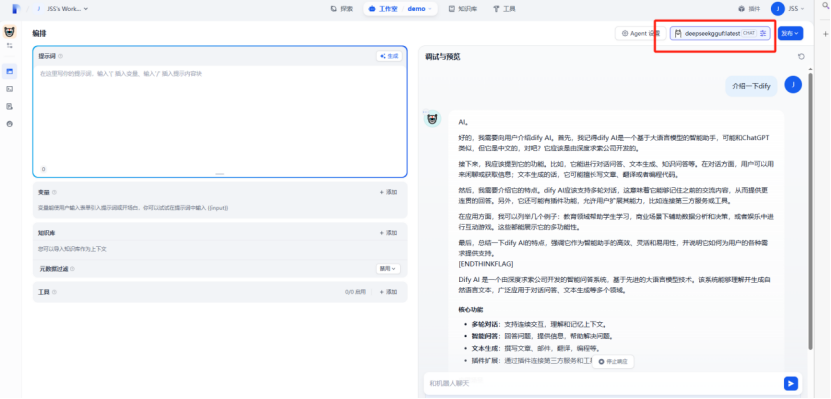Open the 禁用 metadata filter dropdown
This screenshot has height=399, width=831.
point(388,269)
